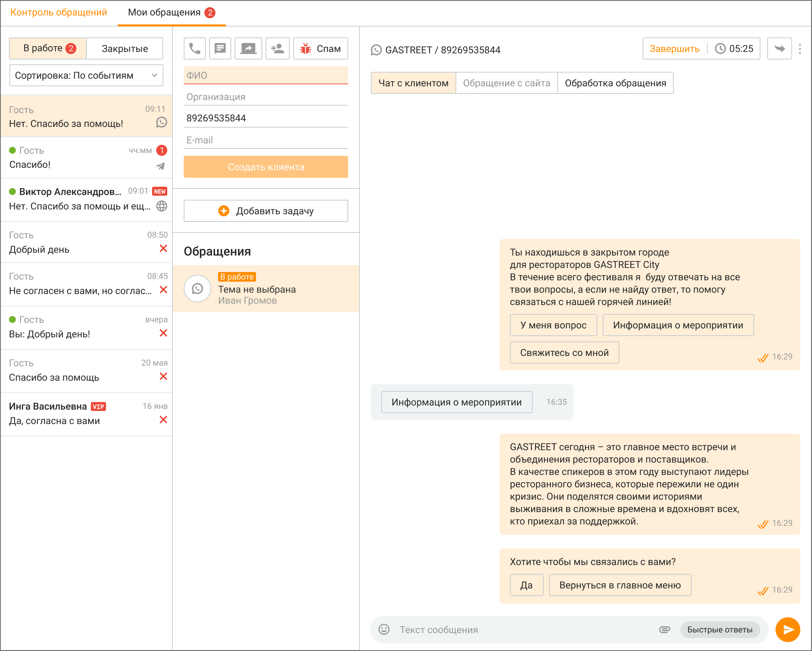Focus the ФИО input field
812x651 pixels.
(x=266, y=75)
